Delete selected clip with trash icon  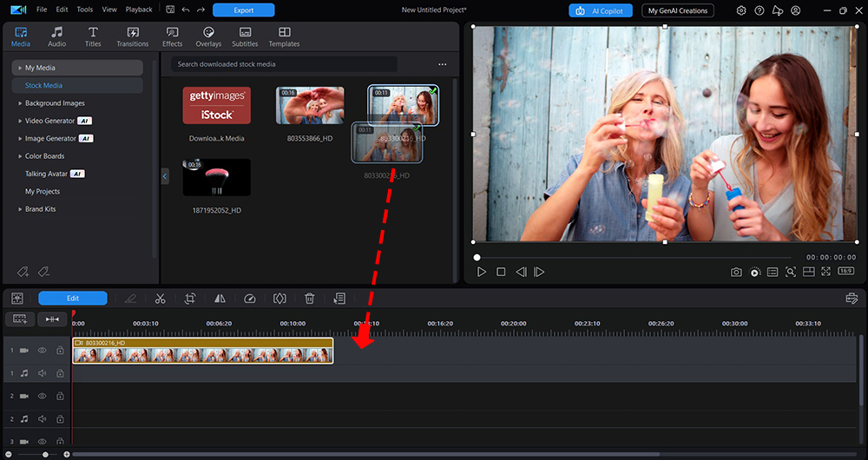point(309,299)
